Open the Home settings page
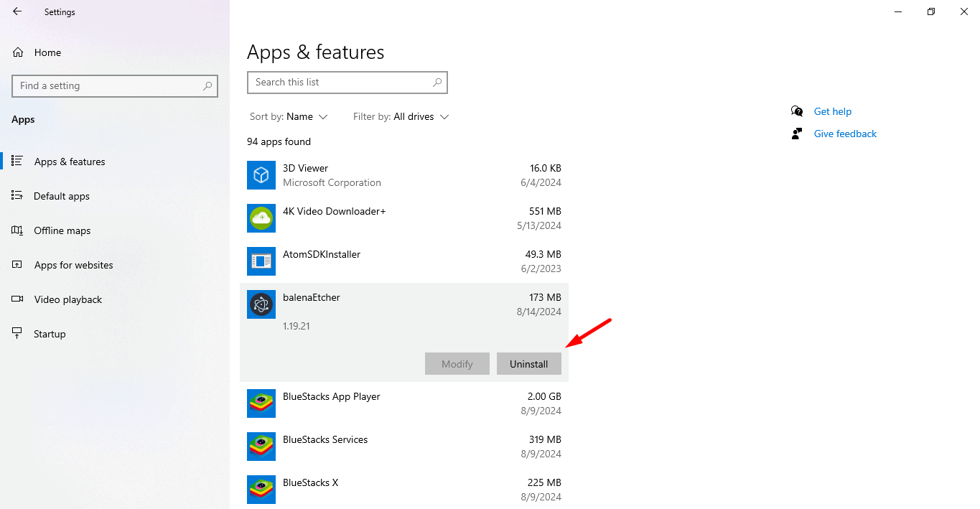980x509 pixels. pos(115,52)
